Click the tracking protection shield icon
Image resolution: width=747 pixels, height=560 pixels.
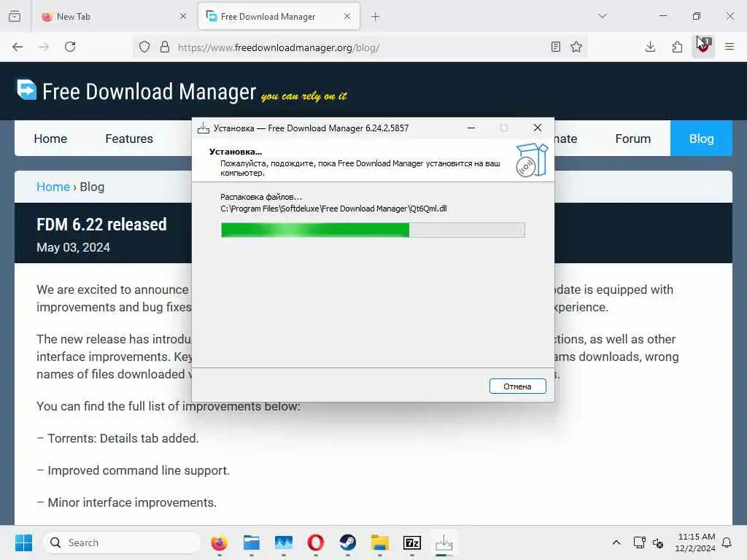point(144,47)
